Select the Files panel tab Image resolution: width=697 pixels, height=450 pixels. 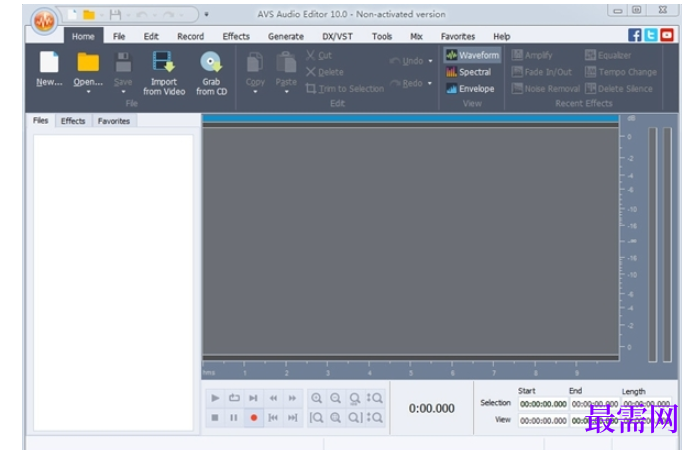pos(40,121)
